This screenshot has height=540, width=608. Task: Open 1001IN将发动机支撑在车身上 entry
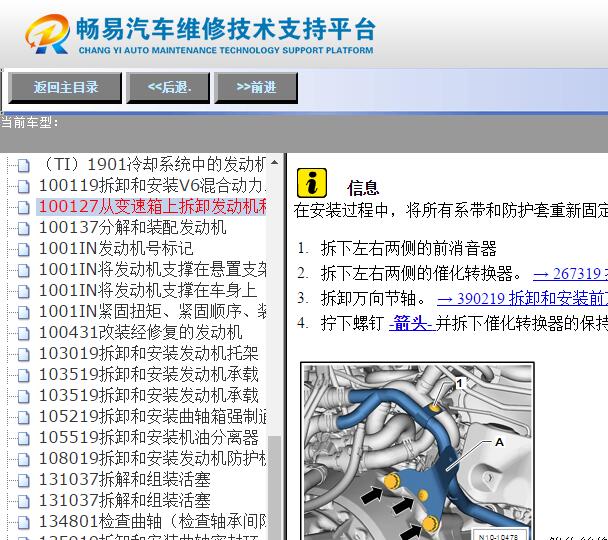click(x=148, y=290)
